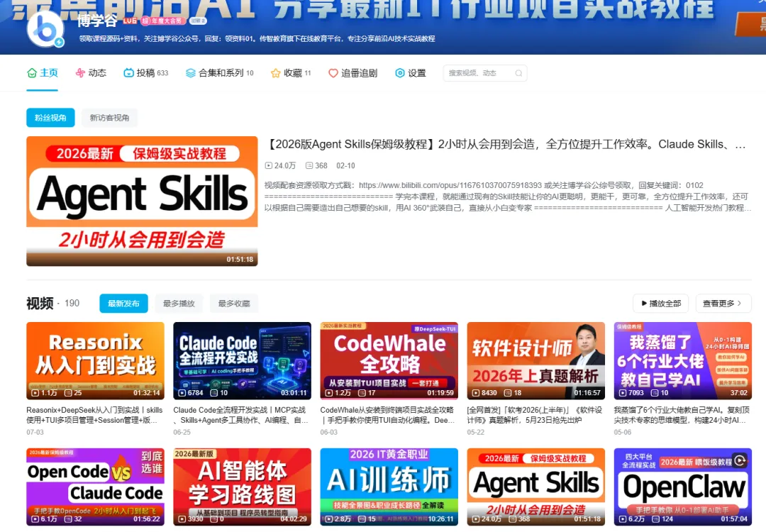Image resolution: width=766 pixels, height=532 pixels.
Task: Go to the 收藏 tab
Action: coord(291,73)
